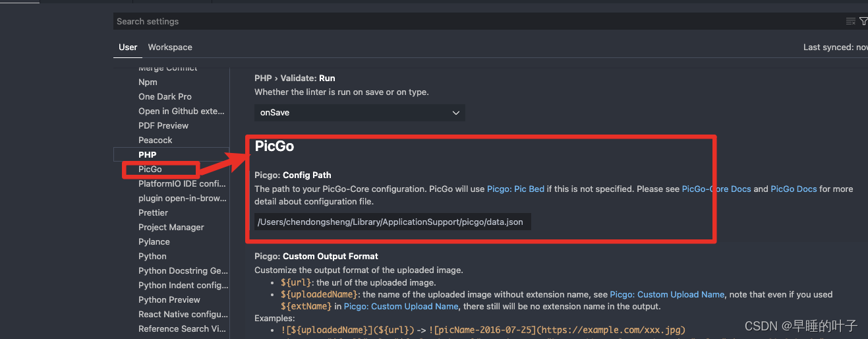
Task: Click the Picgo Config Path input field
Action: coord(393,222)
